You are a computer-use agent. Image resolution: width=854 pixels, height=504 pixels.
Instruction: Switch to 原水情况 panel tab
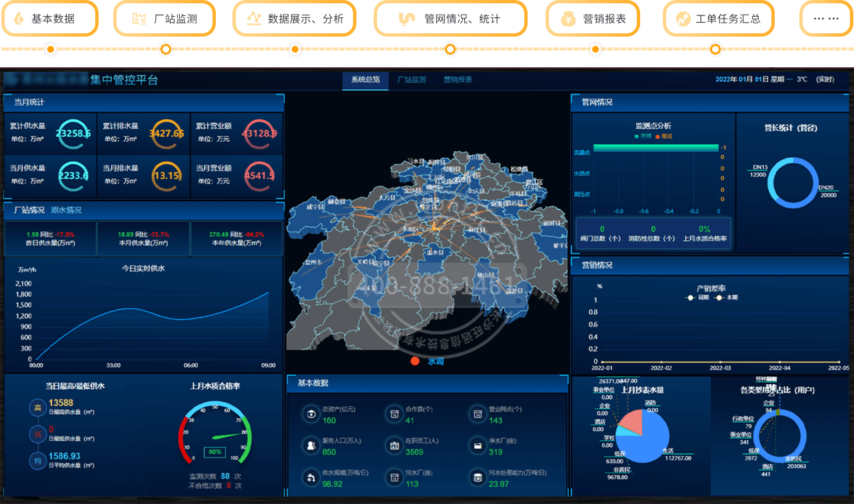[66, 210]
